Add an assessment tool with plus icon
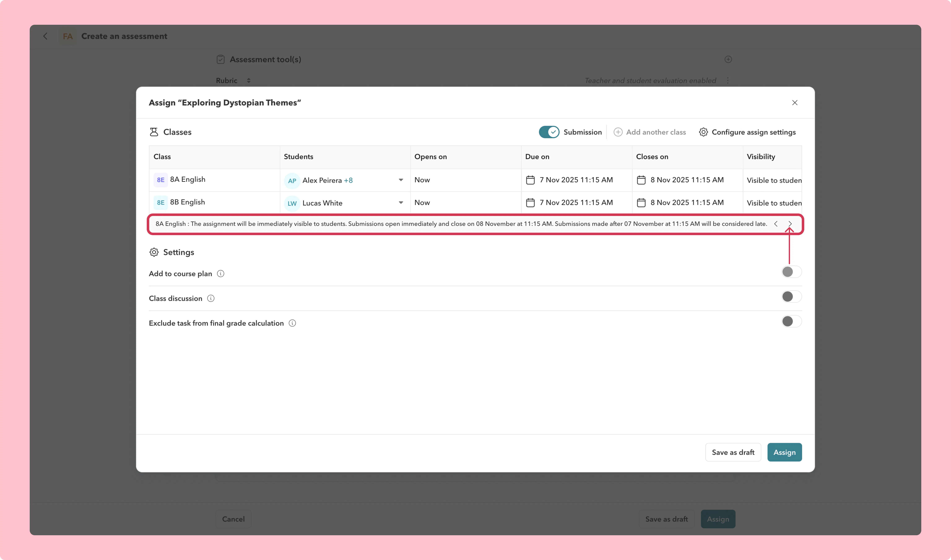 pos(728,59)
